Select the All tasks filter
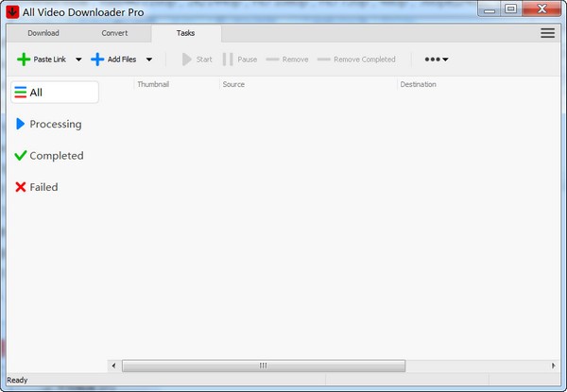The width and height of the screenshot is (567, 392). pos(54,93)
